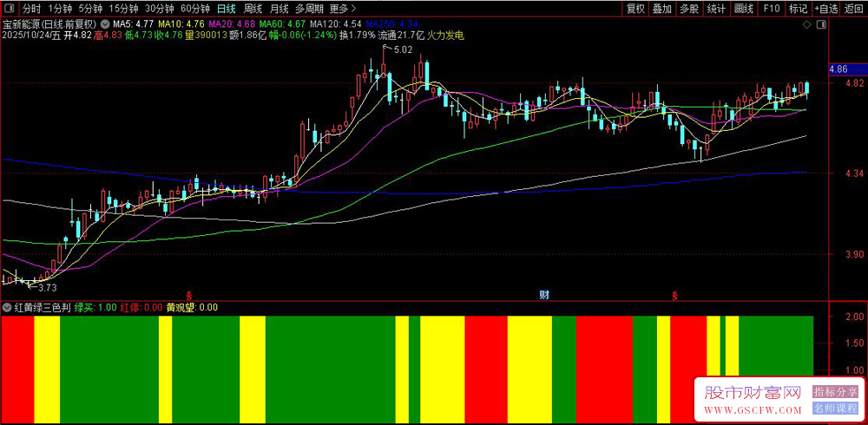Click the 额1.86亿 turnover value

pyautogui.click(x=248, y=36)
